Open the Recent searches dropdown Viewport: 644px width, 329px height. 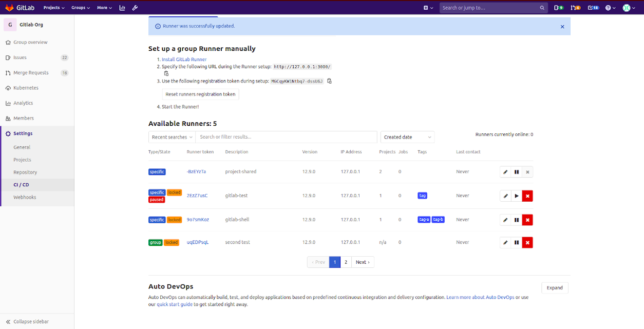pyautogui.click(x=172, y=137)
